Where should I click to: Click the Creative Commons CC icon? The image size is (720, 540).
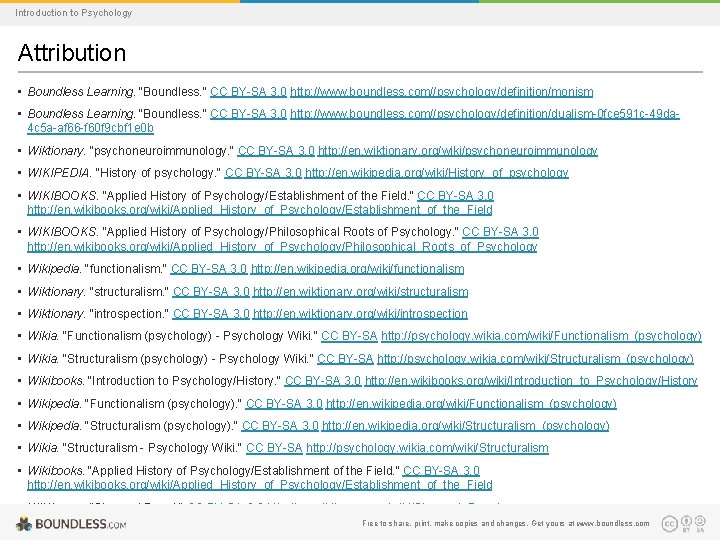tap(669, 524)
